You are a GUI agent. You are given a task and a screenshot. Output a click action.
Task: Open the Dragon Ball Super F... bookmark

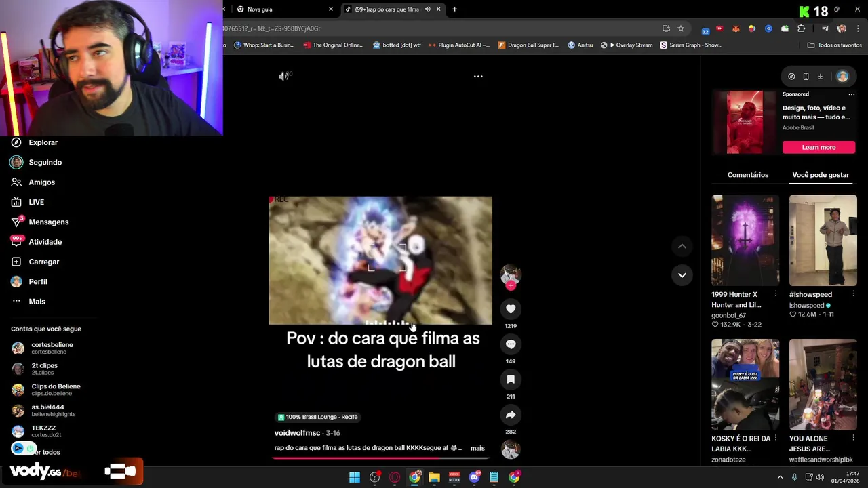(529, 45)
